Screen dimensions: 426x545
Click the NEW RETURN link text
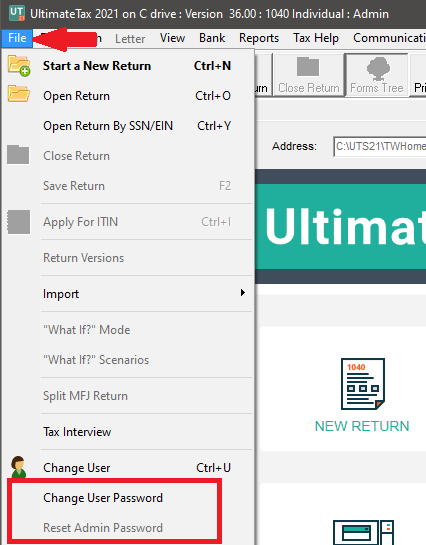pyautogui.click(x=362, y=426)
